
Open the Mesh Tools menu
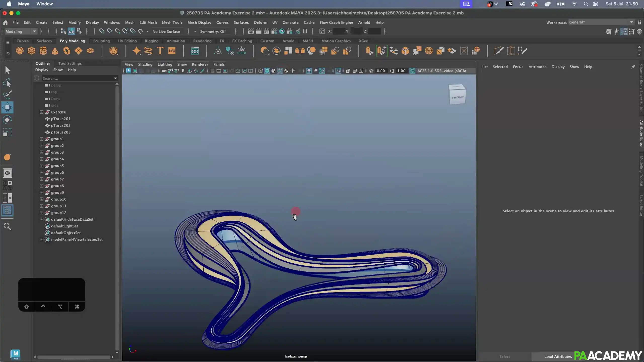coord(172,22)
